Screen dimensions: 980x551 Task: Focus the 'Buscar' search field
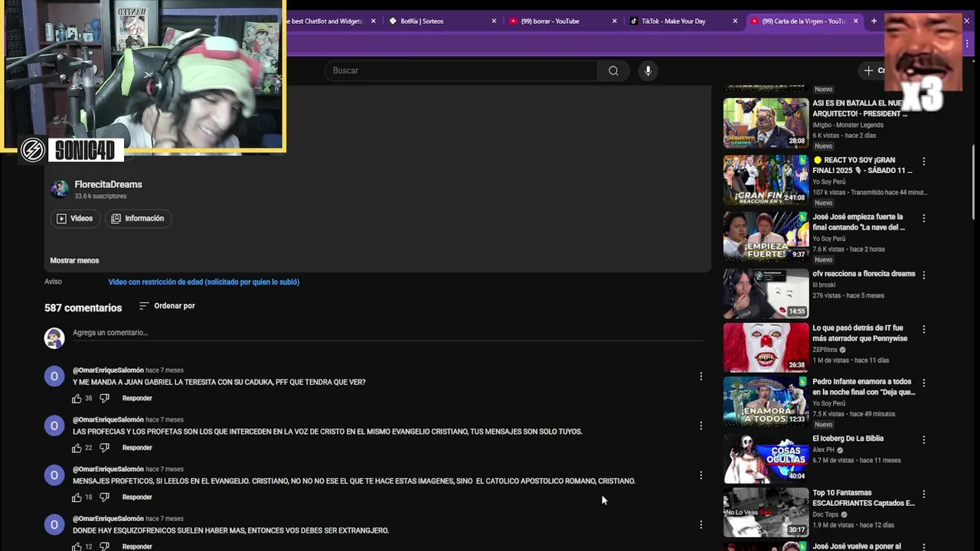[x=462, y=70]
